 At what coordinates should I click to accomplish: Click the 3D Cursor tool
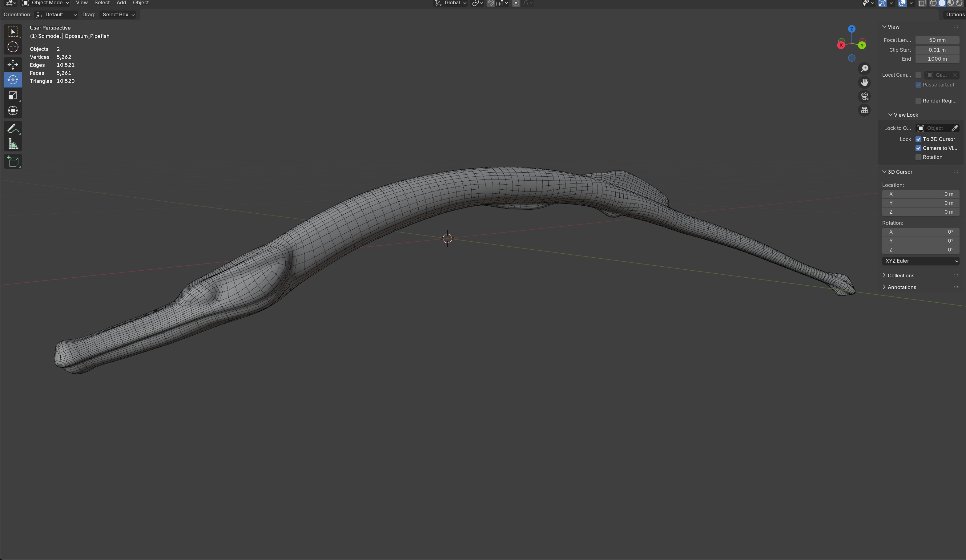(x=13, y=47)
